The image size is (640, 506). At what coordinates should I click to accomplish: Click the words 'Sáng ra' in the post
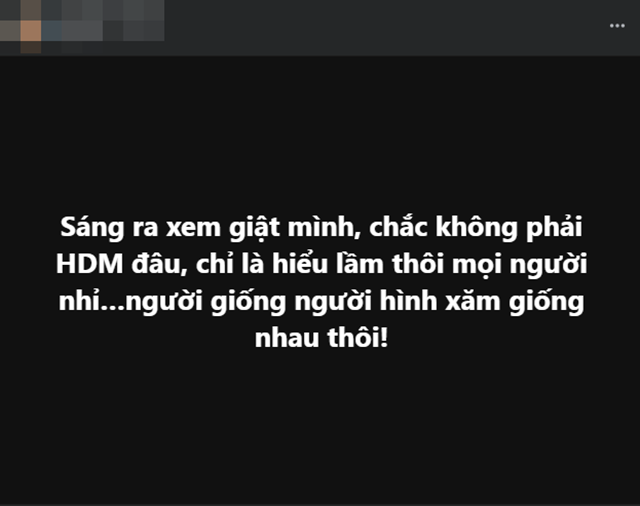[109, 227]
